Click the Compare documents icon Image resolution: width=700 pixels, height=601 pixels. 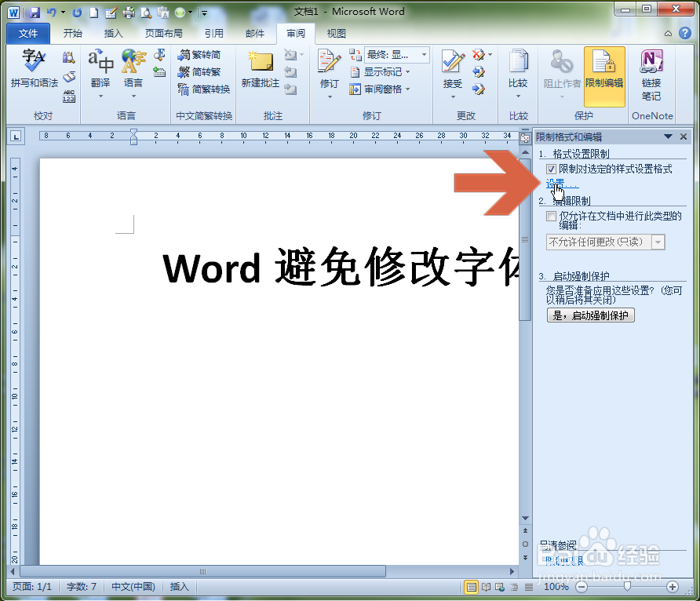point(518,61)
